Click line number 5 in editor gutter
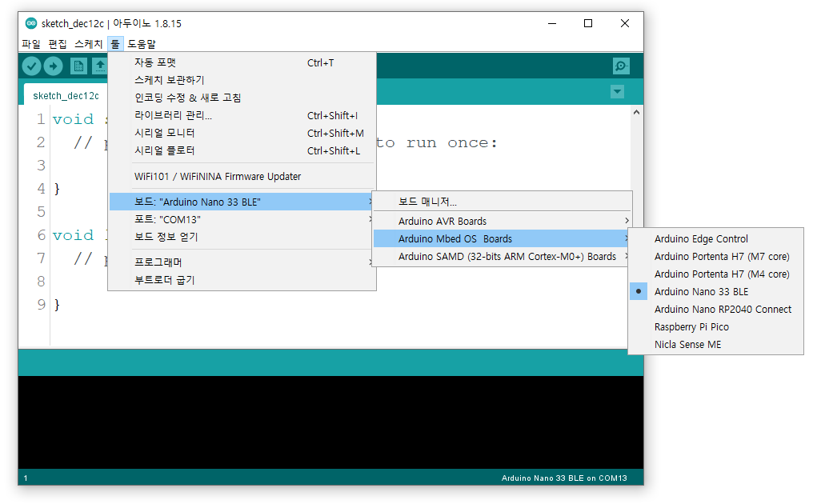This screenshot has width=829, height=504. [42, 212]
